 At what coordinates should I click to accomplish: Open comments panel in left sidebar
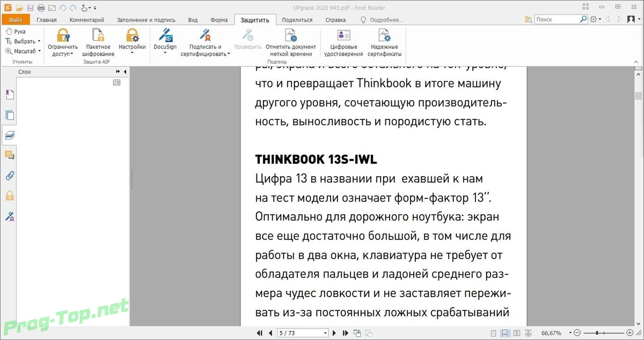pyautogui.click(x=10, y=155)
